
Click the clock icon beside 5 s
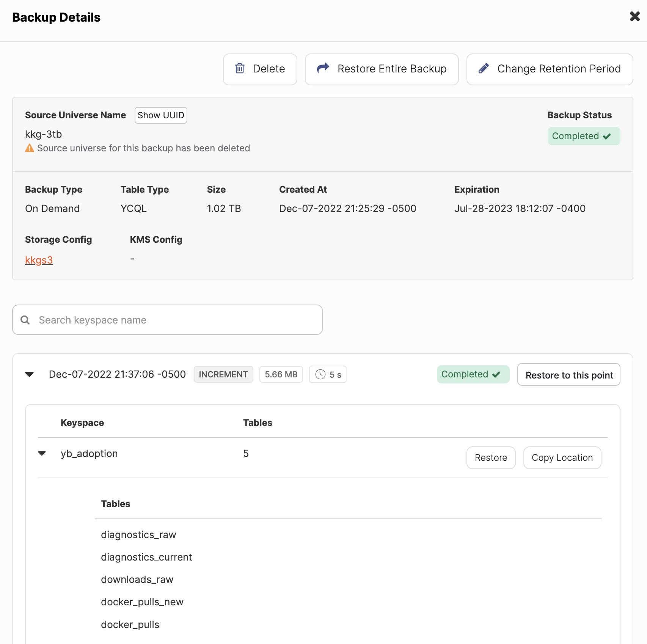(x=320, y=375)
